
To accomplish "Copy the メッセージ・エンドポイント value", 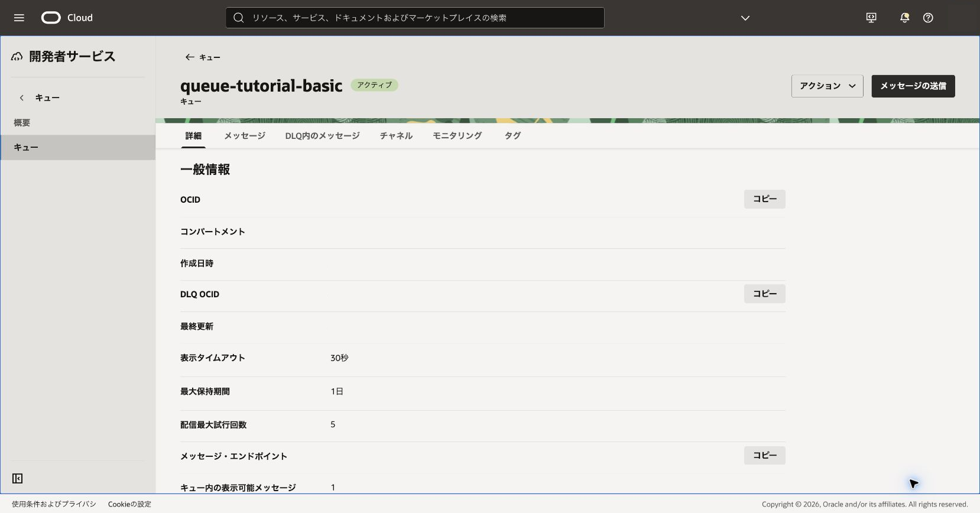I will [765, 455].
